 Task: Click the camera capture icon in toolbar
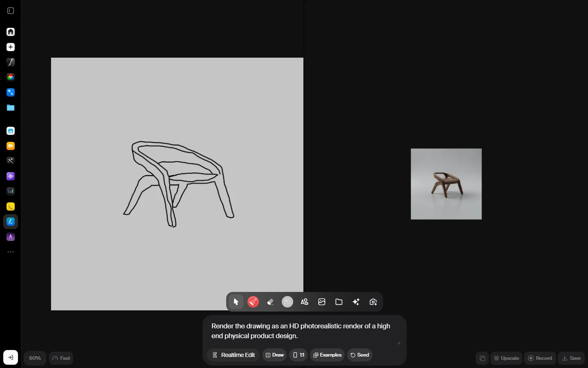(x=374, y=302)
